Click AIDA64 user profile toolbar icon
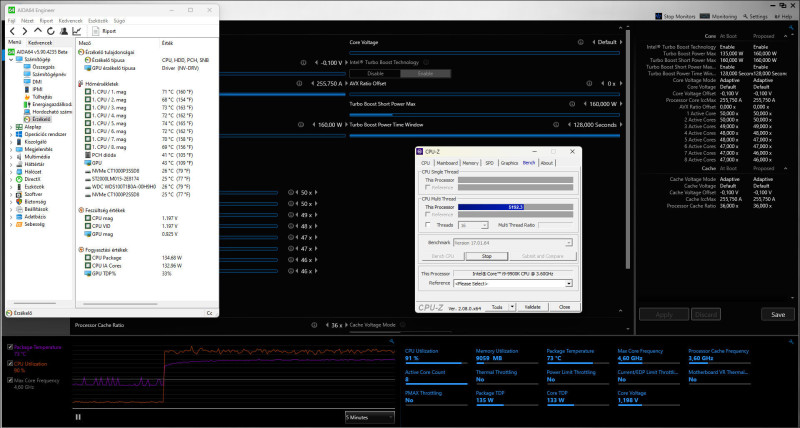This screenshot has height=428, width=800. coord(64,31)
